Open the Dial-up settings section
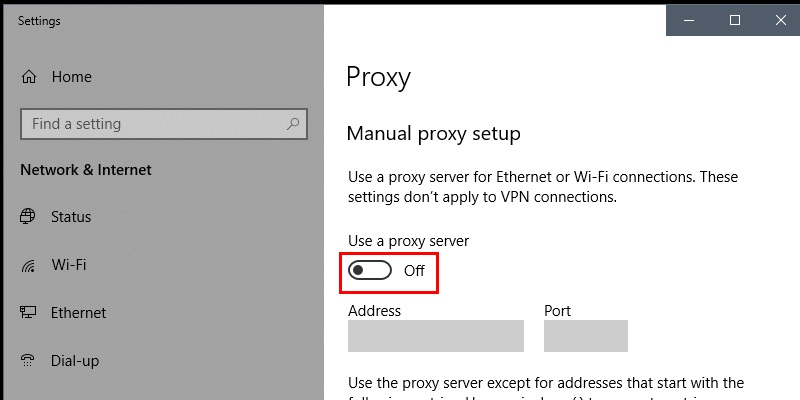 tap(75, 361)
